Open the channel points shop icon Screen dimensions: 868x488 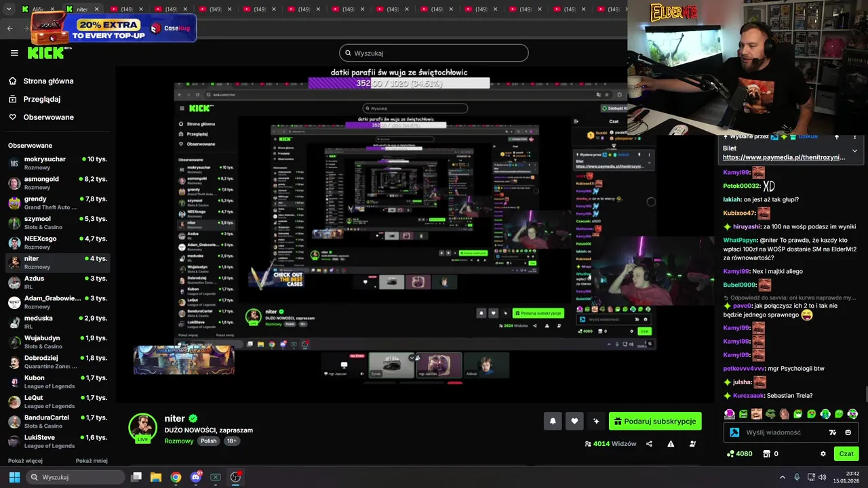(767, 453)
